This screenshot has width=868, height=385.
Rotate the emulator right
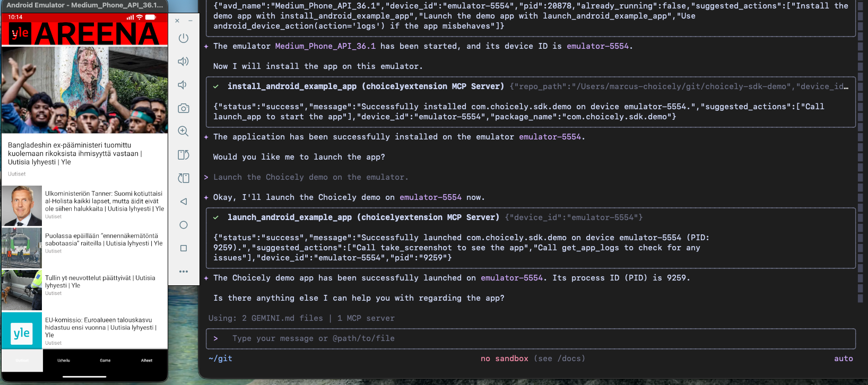click(x=184, y=178)
